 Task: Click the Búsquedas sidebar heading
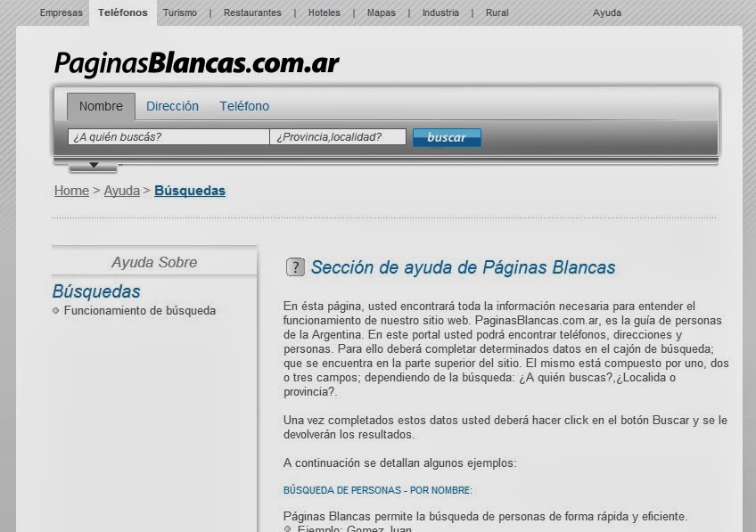click(x=96, y=291)
